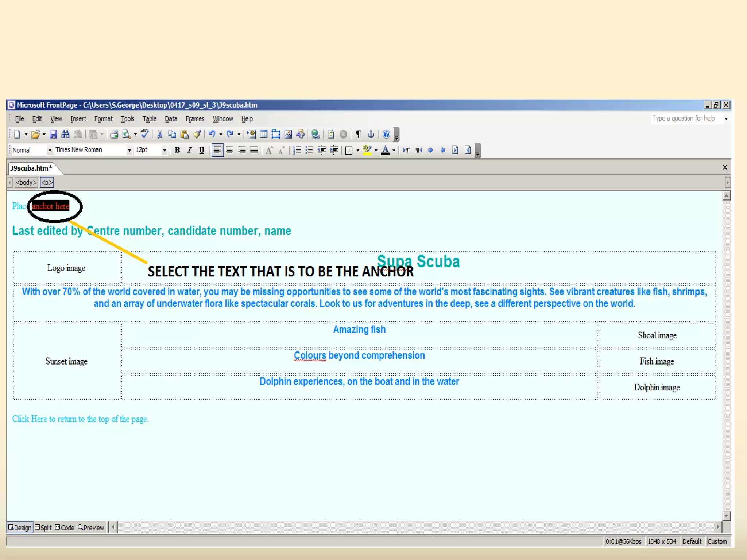Click the Insert Table icon
This screenshot has width=747, height=560.
point(264,134)
